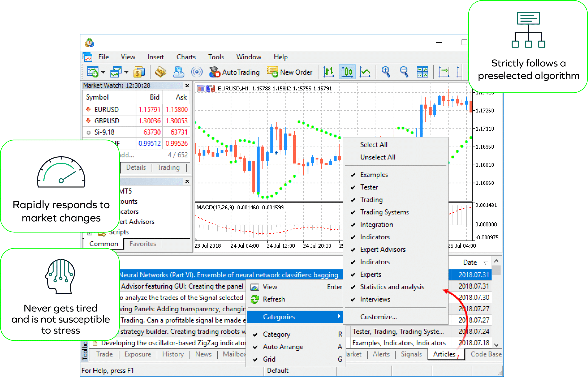This screenshot has width=588, height=377.
Task: Click Select All in categories menu
Action: point(373,145)
